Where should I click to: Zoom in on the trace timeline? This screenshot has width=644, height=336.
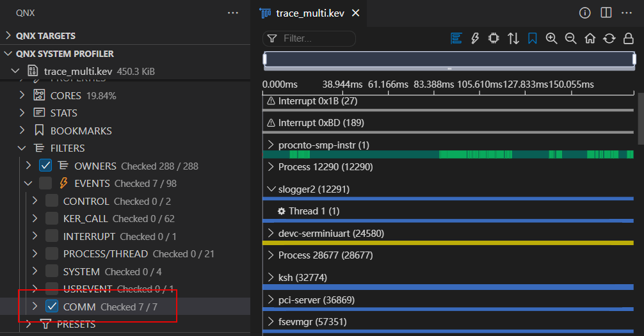point(551,38)
